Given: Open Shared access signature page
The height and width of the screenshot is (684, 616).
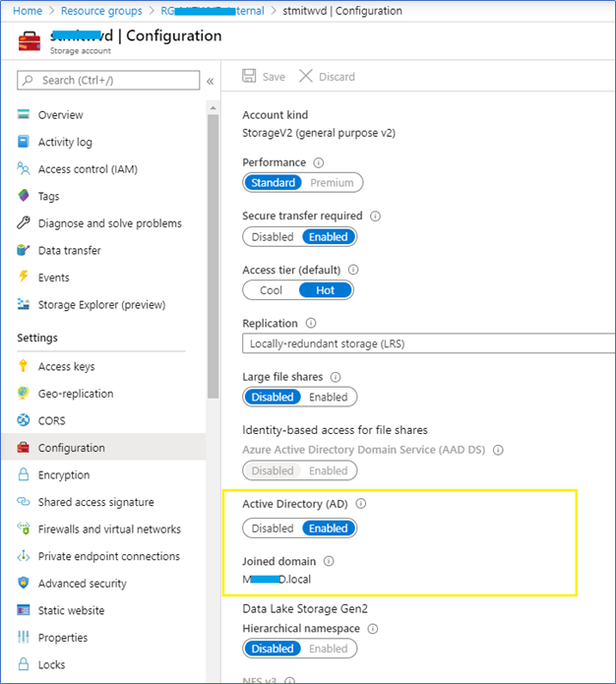Looking at the screenshot, I should [96, 502].
